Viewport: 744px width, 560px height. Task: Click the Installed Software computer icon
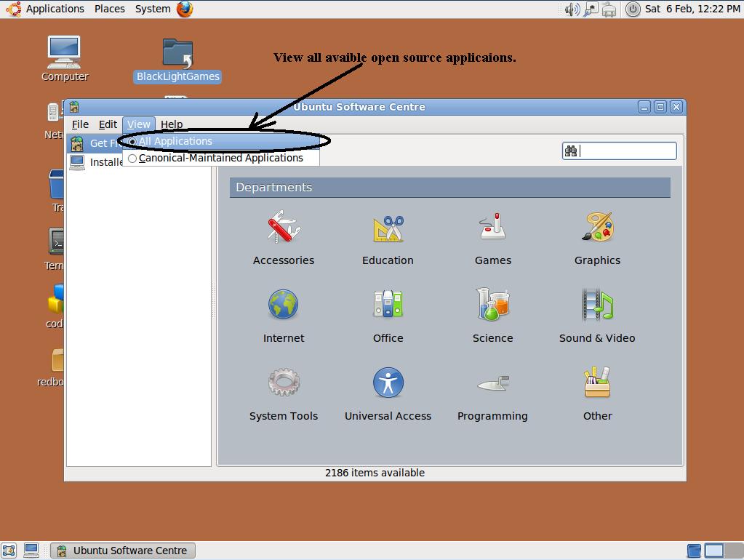point(77,162)
